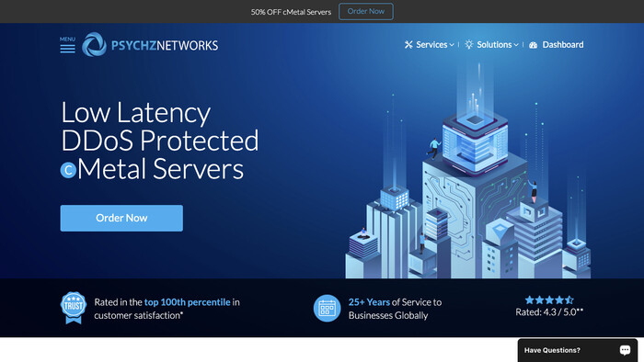Click the Psychz Networks swirl logo

[x=94, y=45]
